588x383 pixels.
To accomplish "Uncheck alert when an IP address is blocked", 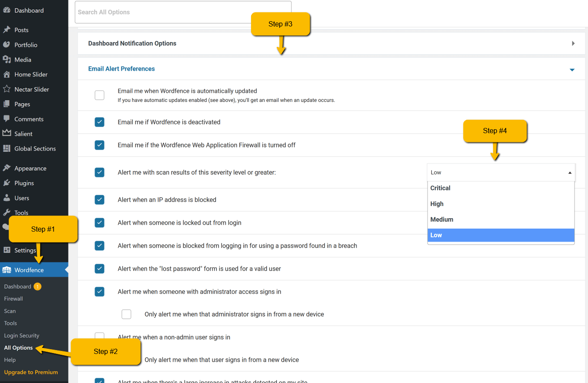I will [100, 200].
